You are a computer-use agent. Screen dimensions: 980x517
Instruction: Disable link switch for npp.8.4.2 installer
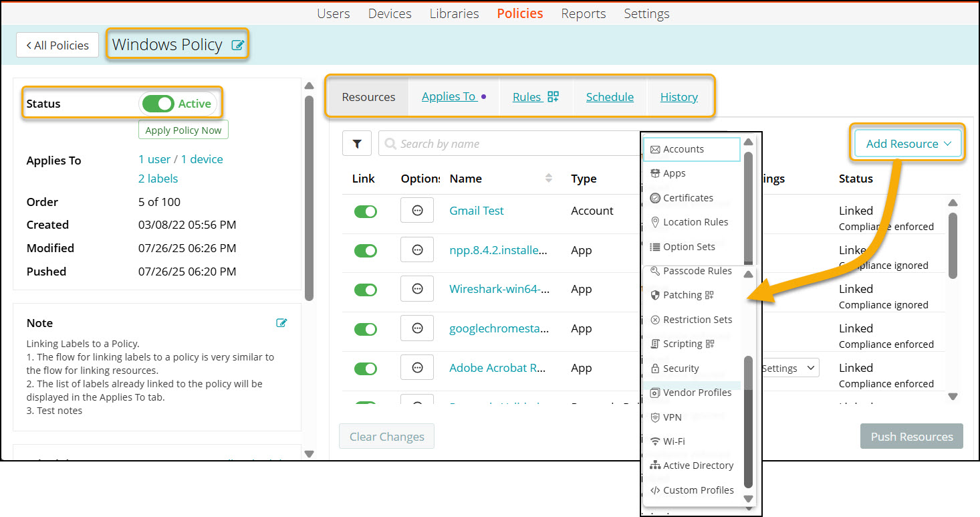click(365, 251)
